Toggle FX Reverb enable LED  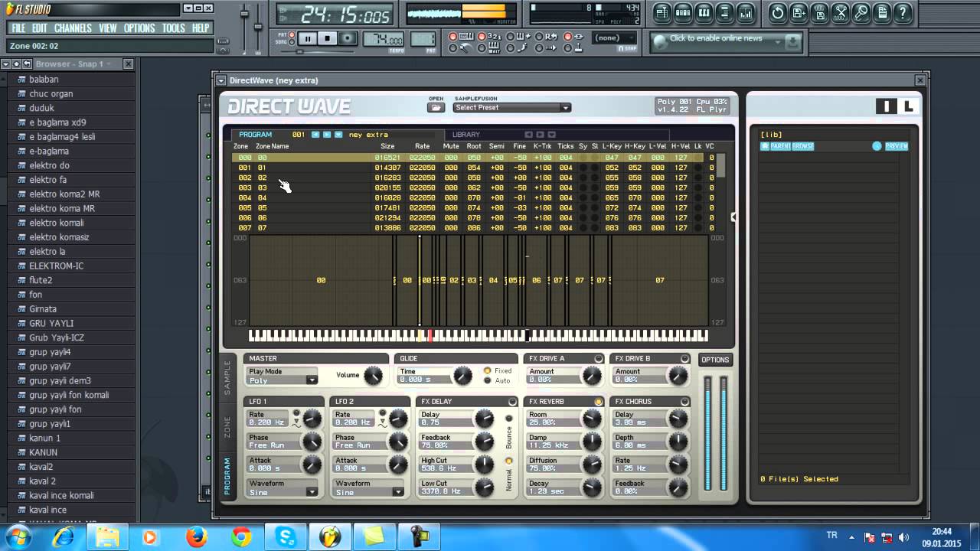(599, 401)
